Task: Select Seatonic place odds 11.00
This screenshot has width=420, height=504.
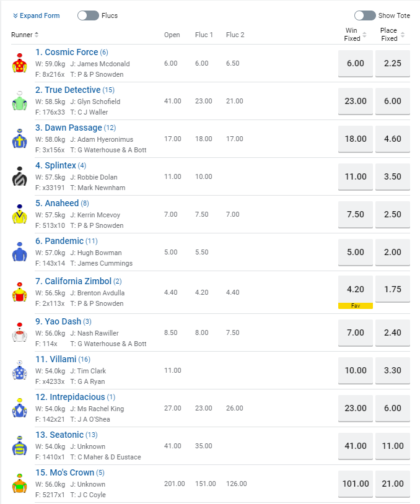Action: tap(393, 446)
